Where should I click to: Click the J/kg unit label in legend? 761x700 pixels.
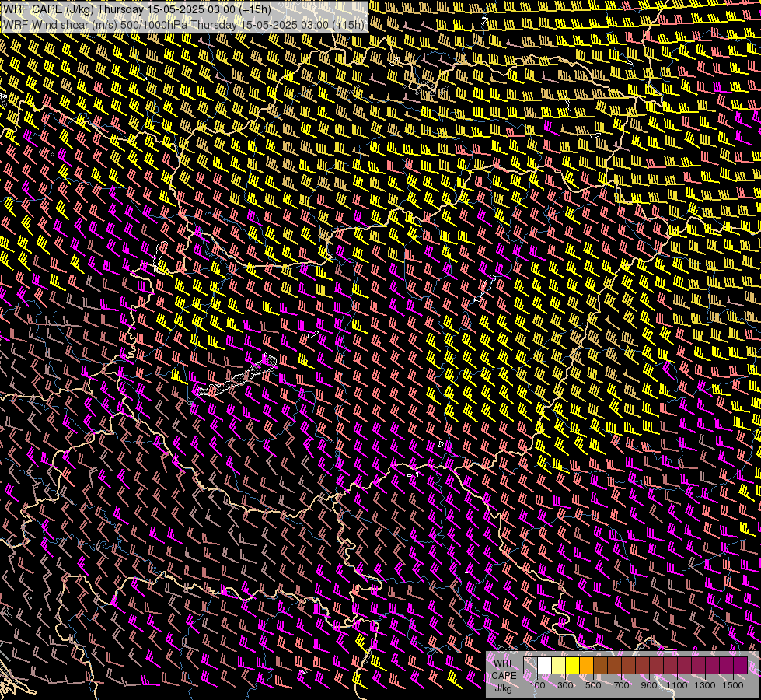point(503,688)
